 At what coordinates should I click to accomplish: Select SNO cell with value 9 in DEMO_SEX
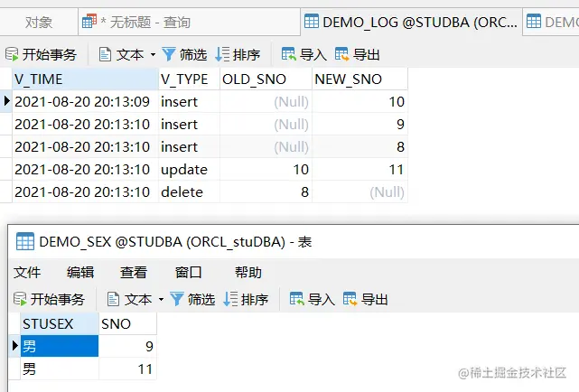click(x=127, y=346)
